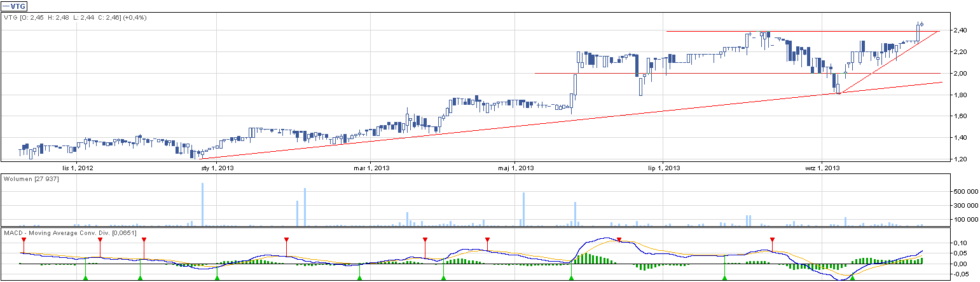Select the VTG OHLC summary text
Image resolution: width=980 pixels, height=282 pixels.
(75, 18)
